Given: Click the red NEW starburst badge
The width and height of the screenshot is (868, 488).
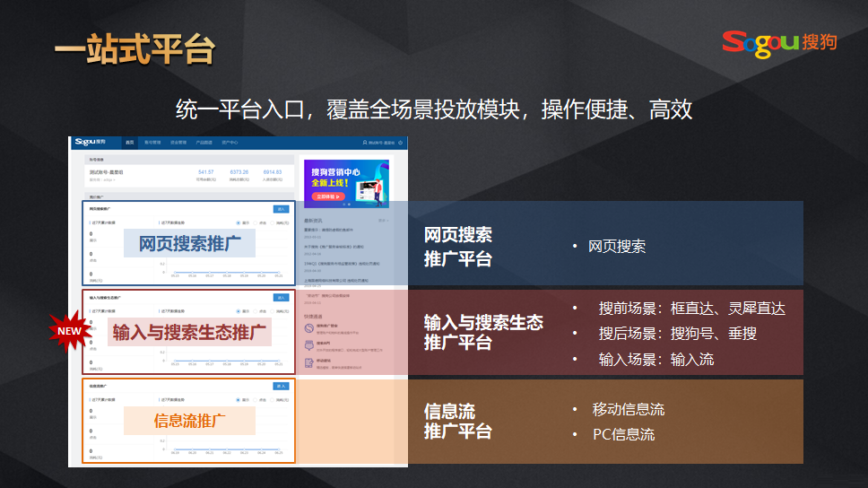Looking at the screenshot, I should point(69,331).
